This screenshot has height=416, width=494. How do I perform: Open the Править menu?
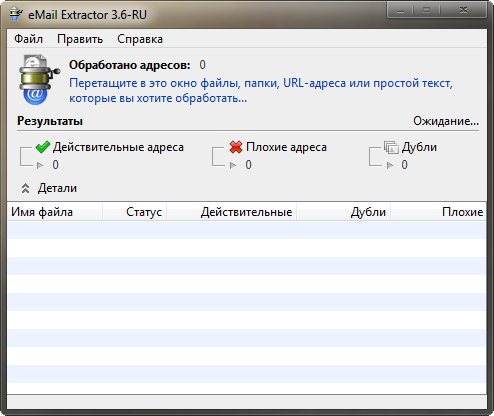tap(80, 39)
